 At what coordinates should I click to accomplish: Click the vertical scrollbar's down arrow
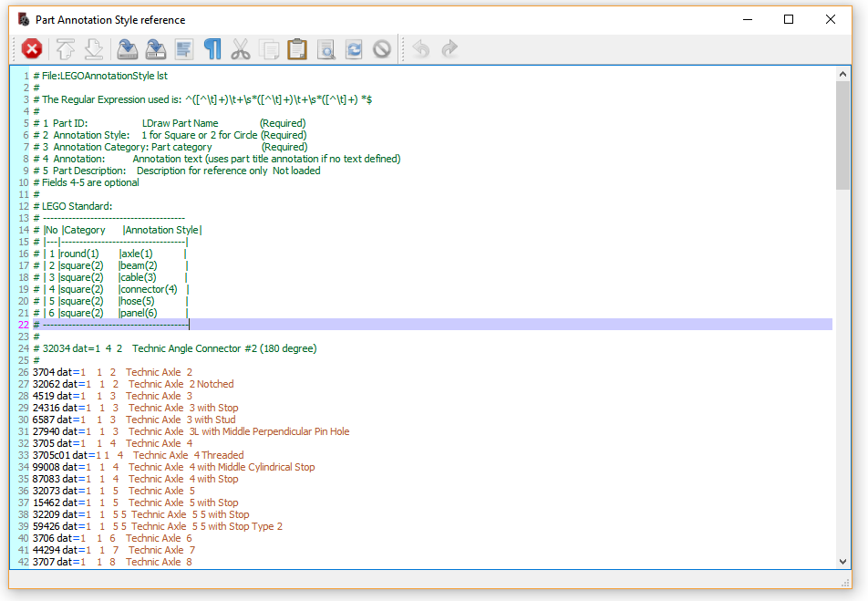pos(842,562)
